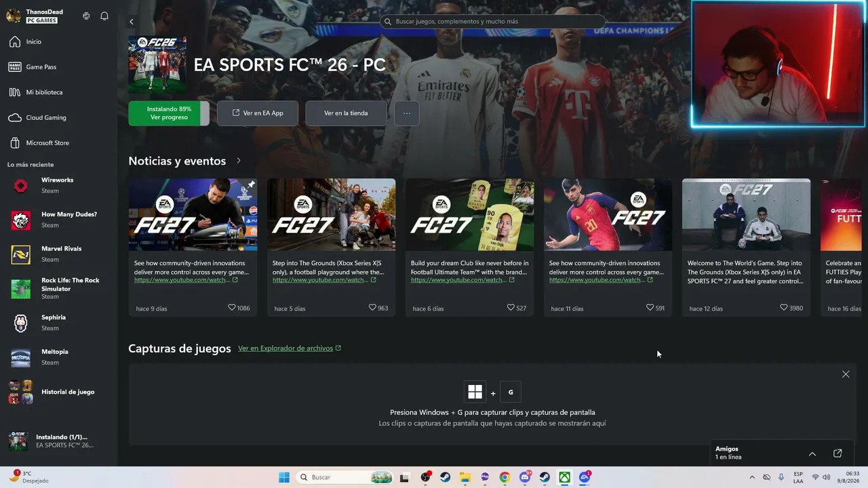Open Discord from the taskbar
The image size is (868, 488).
point(525,477)
